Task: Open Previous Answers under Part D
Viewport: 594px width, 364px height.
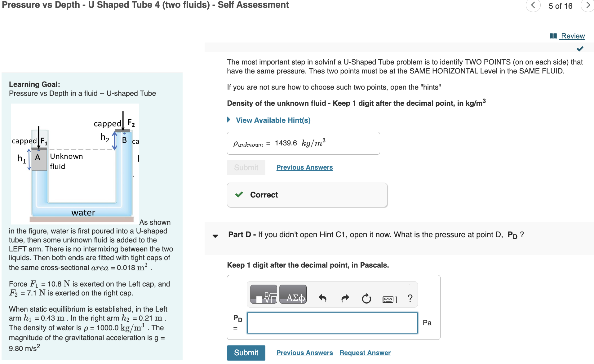Action: (304, 353)
